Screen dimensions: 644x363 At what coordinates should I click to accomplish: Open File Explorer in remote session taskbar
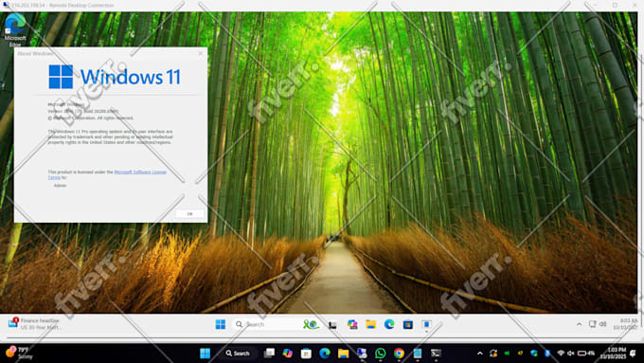click(371, 324)
